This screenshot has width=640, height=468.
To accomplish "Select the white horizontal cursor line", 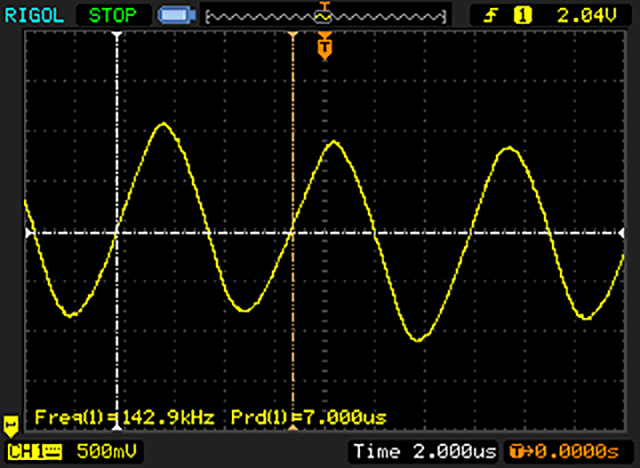I will point(324,233).
